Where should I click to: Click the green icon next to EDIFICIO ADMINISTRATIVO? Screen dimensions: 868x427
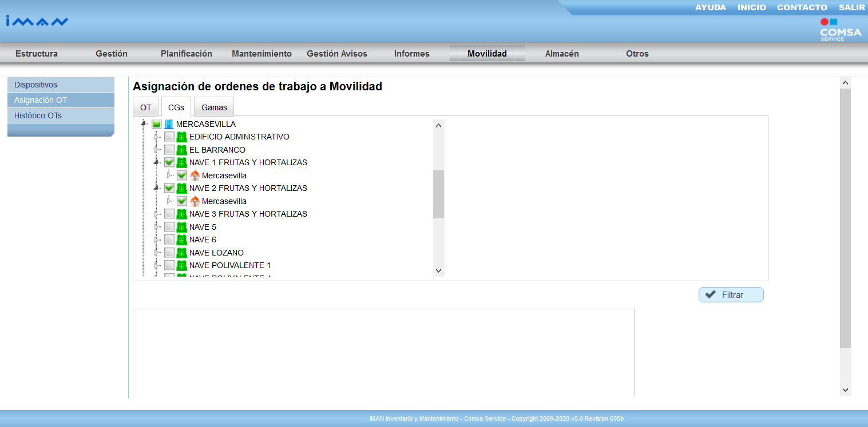coord(182,137)
